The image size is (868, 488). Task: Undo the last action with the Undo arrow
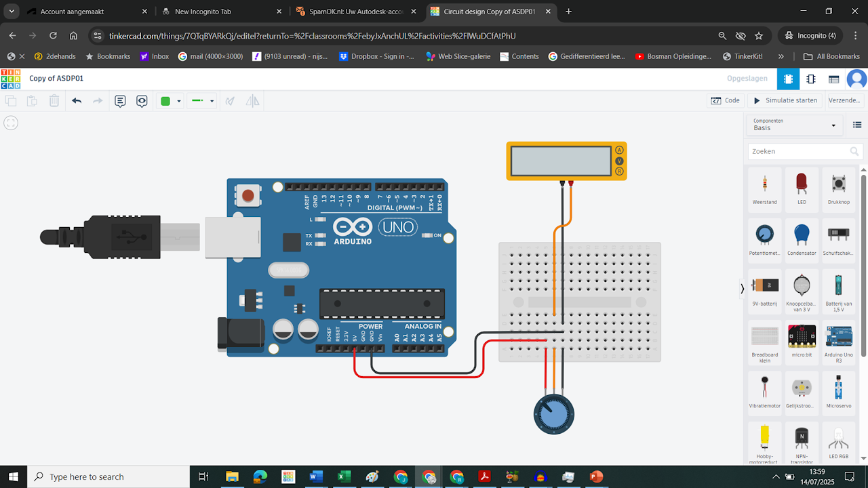point(77,101)
